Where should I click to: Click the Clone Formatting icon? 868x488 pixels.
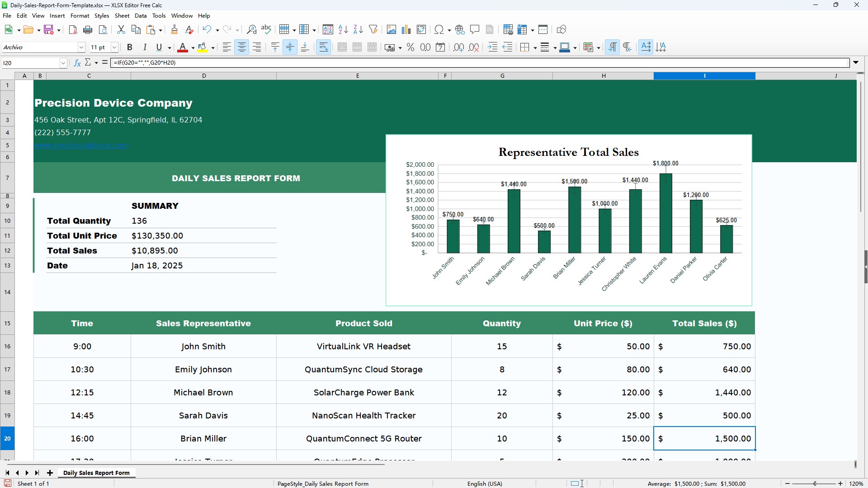(174, 30)
